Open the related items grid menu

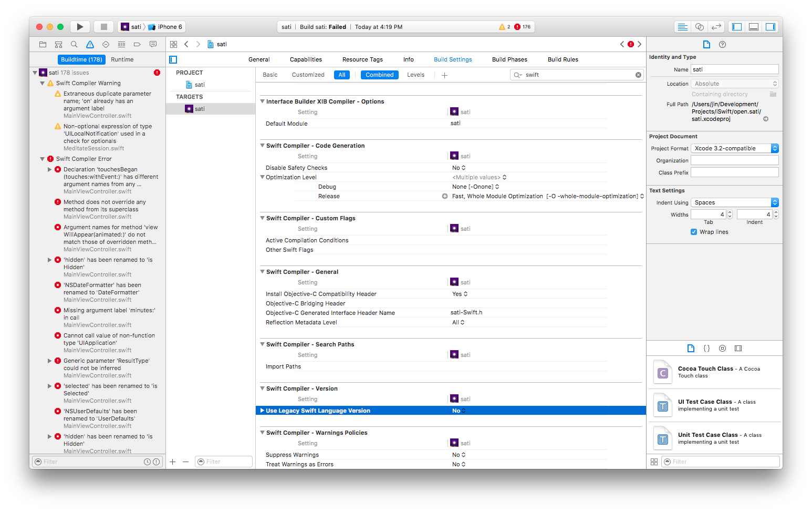pyautogui.click(x=173, y=44)
